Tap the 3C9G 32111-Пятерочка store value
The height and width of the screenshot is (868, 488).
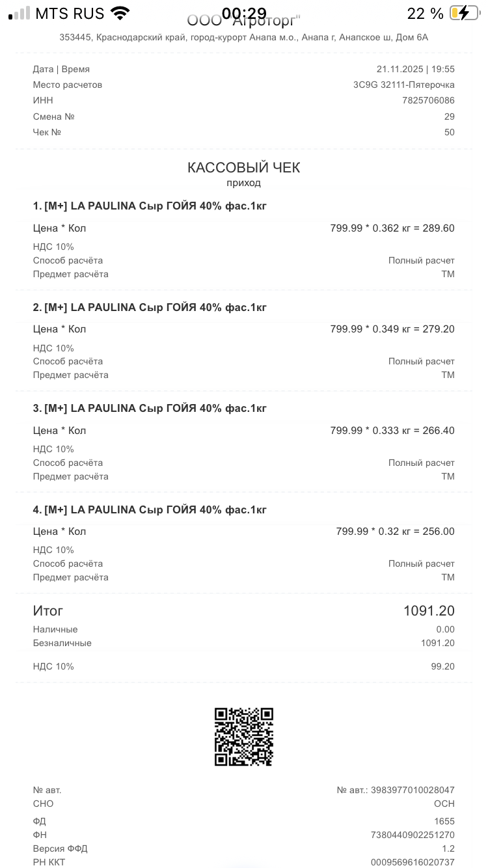click(403, 85)
